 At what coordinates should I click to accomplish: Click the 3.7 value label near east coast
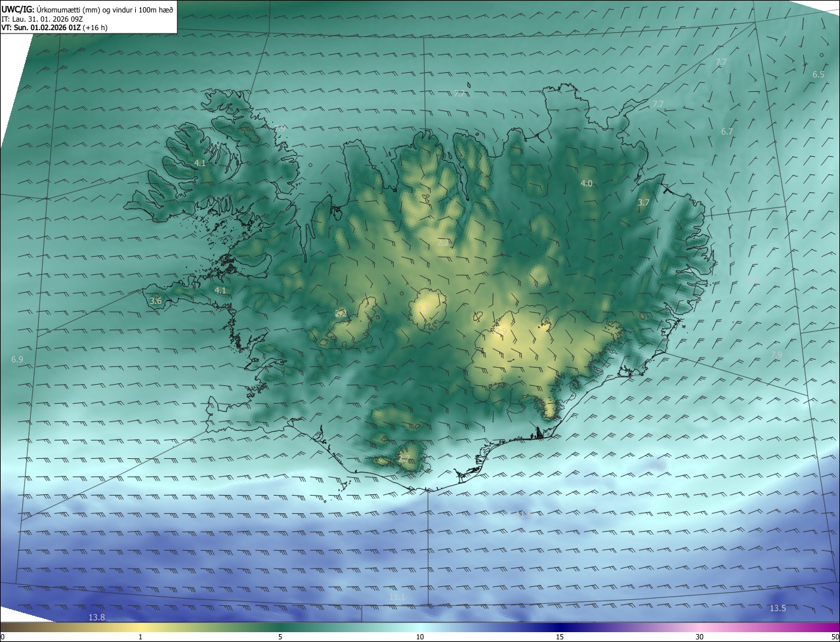(643, 203)
